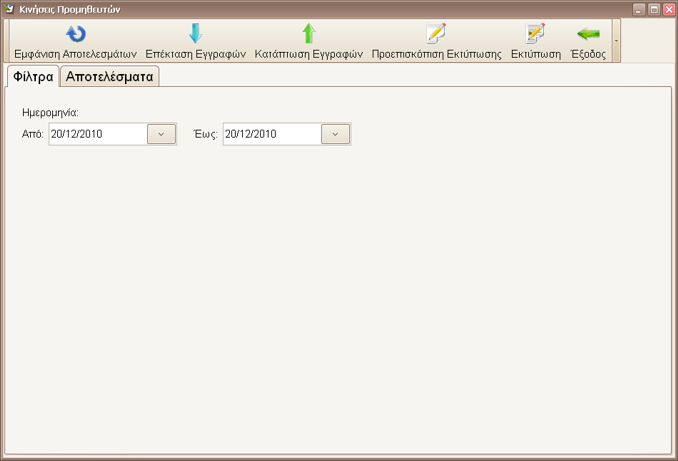Open the toolbar overflow options arrow
Screen dimensions: 678x461
pos(616,41)
